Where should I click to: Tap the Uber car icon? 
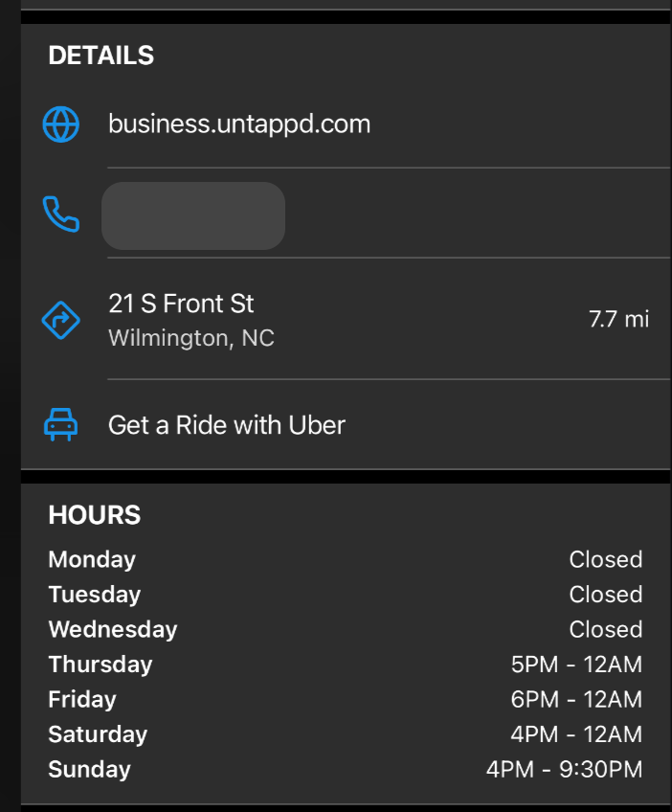point(60,424)
